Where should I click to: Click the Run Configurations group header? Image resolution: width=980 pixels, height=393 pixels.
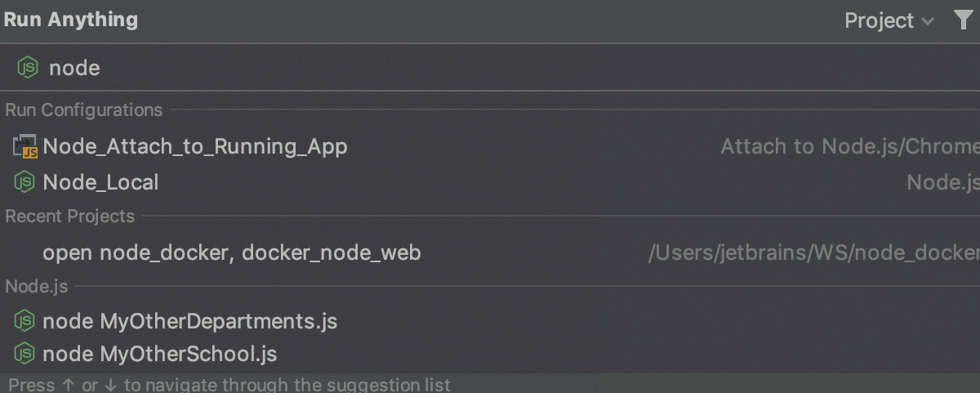coord(84,110)
